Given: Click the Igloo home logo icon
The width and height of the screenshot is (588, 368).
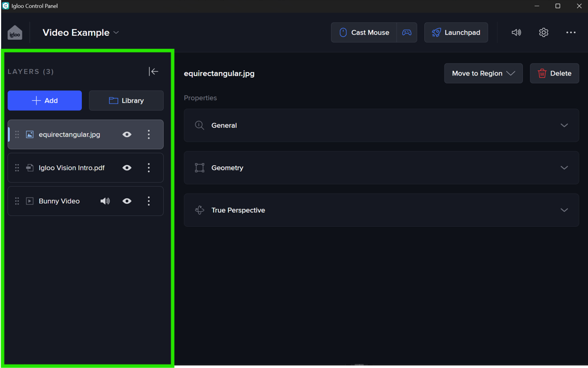Looking at the screenshot, I should [x=15, y=33].
